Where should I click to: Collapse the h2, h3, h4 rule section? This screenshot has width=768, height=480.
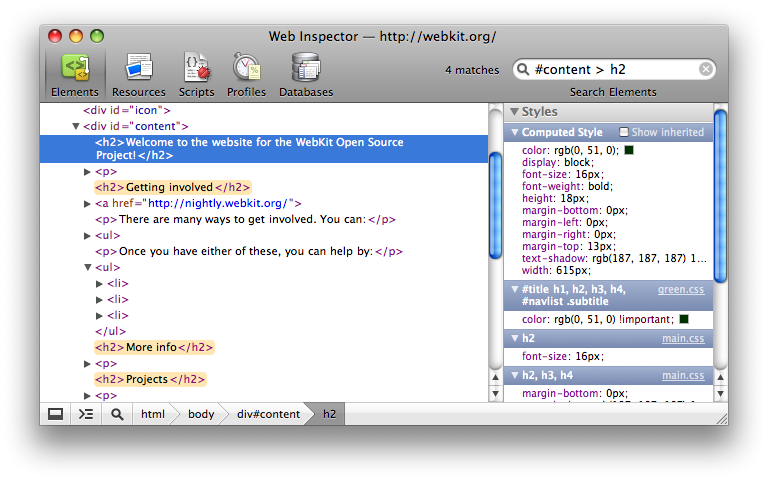515,375
